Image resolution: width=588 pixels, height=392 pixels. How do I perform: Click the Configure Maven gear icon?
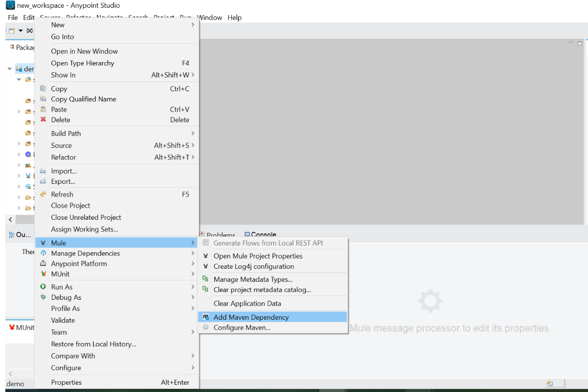coord(206,327)
